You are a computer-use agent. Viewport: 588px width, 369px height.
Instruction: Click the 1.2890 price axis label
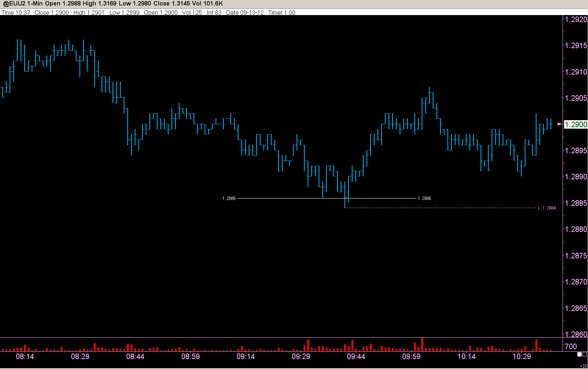pyautogui.click(x=576, y=177)
